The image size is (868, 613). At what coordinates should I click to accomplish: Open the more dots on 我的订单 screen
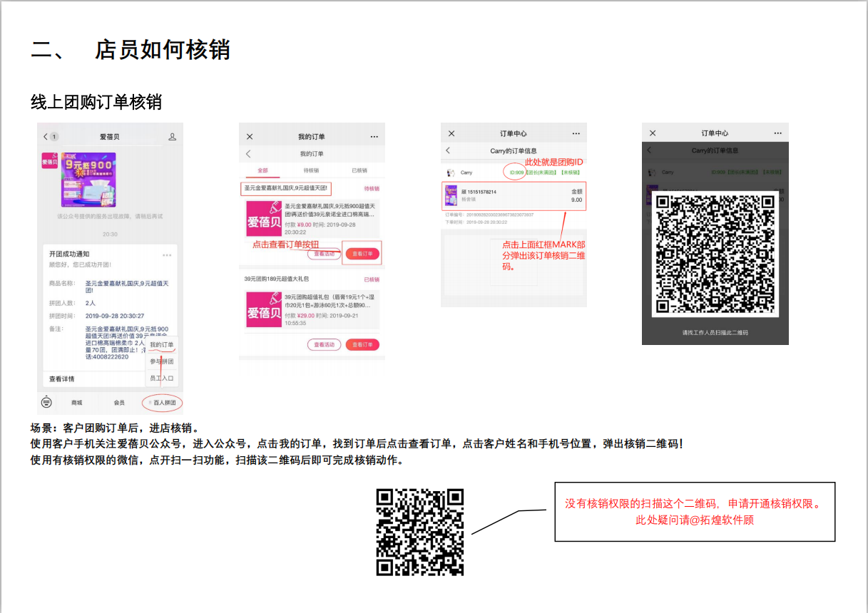coord(374,137)
